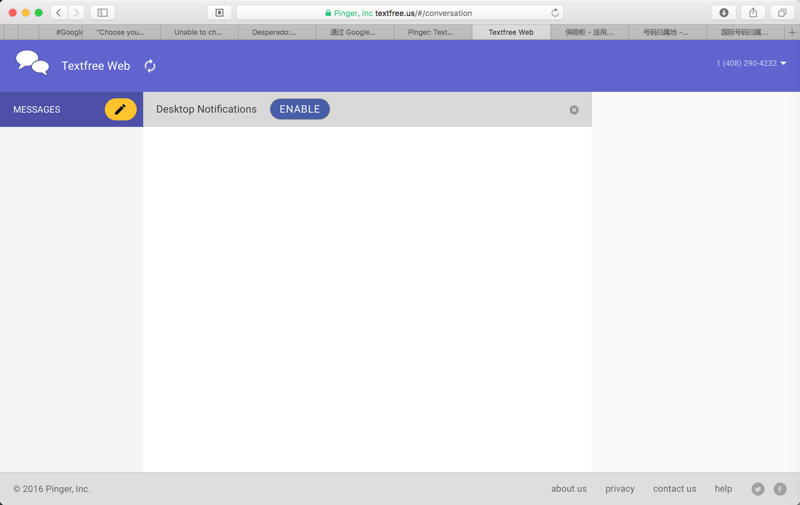Switch to the Desperado tab
The height and width of the screenshot is (505, 800).
pos(278,32)
